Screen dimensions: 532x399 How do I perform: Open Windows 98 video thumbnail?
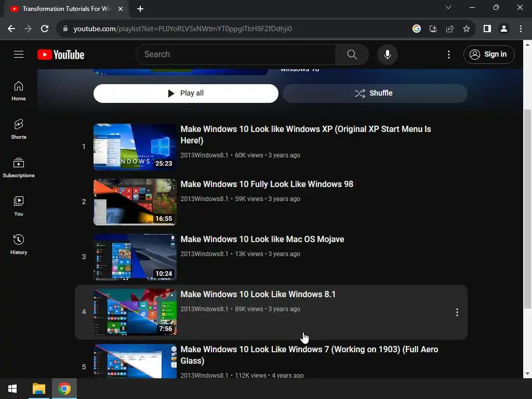pyautogui.click(x=135, y=202)
